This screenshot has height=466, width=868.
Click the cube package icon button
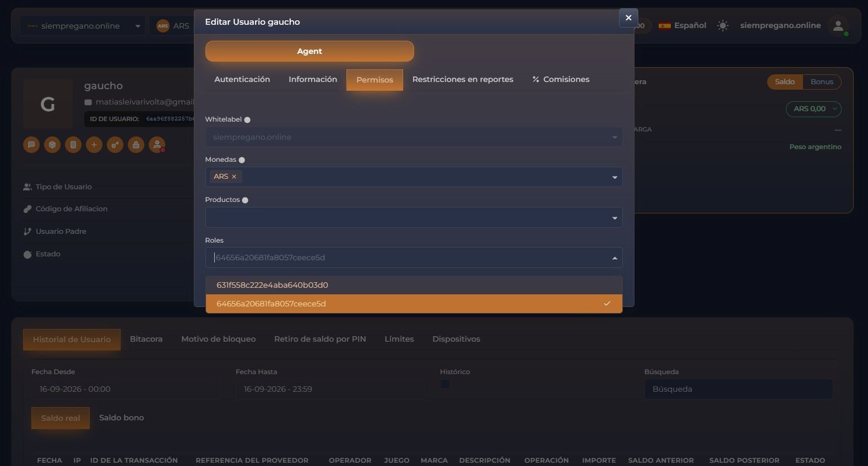52,145
